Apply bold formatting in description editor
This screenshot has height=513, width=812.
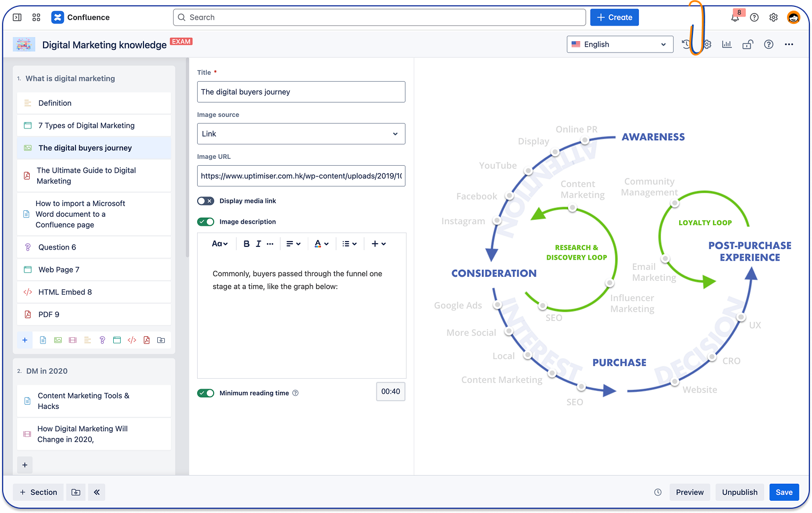[247, 244]
